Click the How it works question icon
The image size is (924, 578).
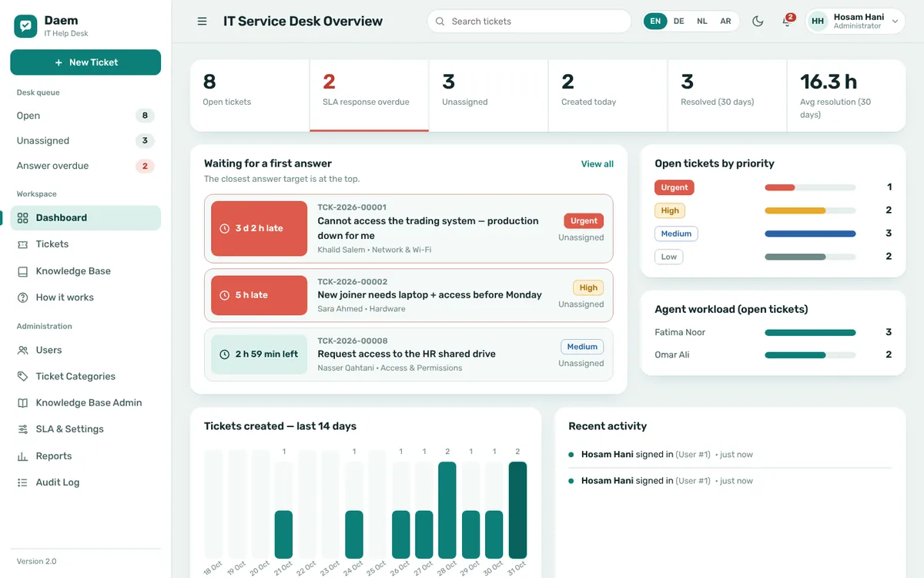pos(22,297)
